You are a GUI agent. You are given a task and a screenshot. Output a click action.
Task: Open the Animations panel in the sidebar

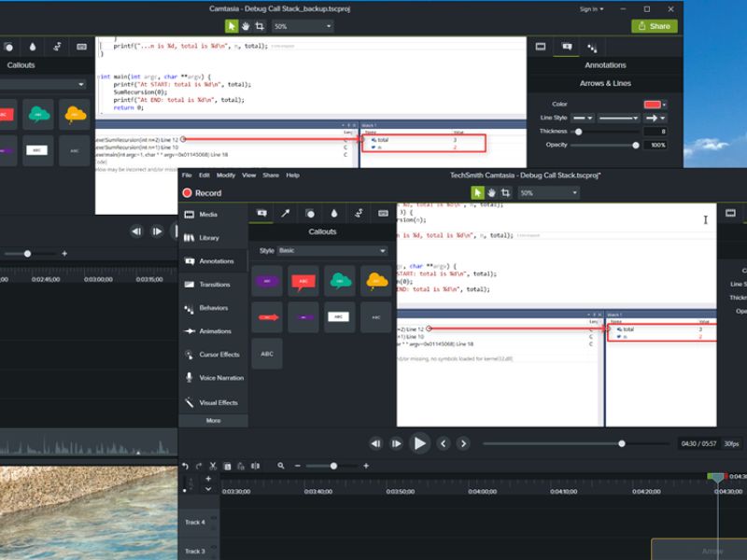tap(213, 331)
